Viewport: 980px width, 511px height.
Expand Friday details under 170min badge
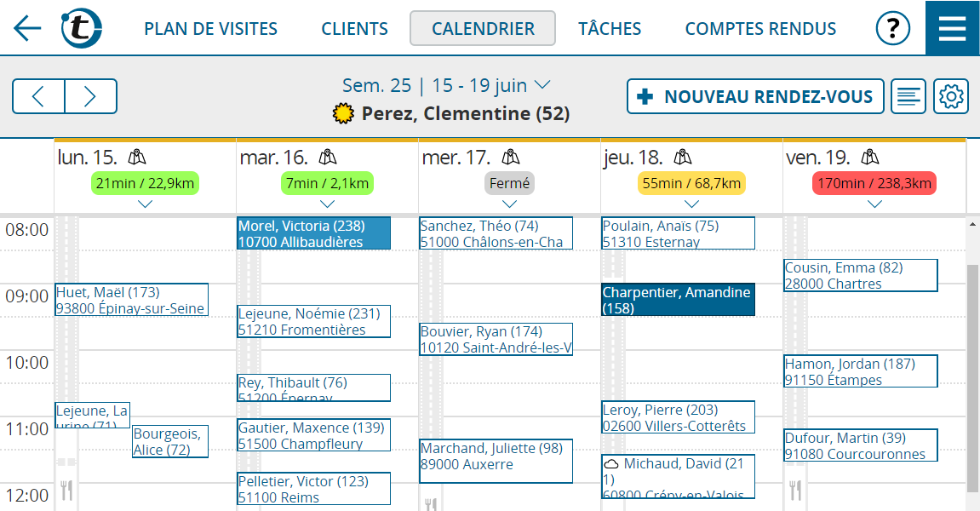(874, 204)
